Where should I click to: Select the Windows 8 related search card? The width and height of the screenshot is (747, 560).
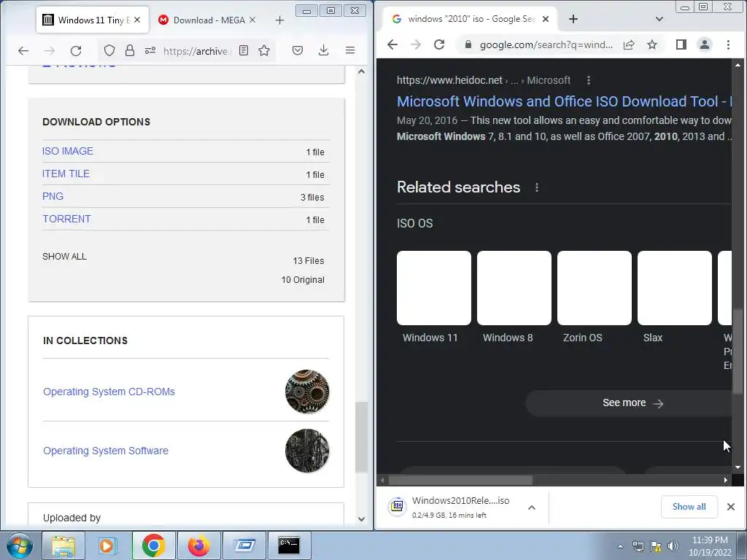click(514, 297)
